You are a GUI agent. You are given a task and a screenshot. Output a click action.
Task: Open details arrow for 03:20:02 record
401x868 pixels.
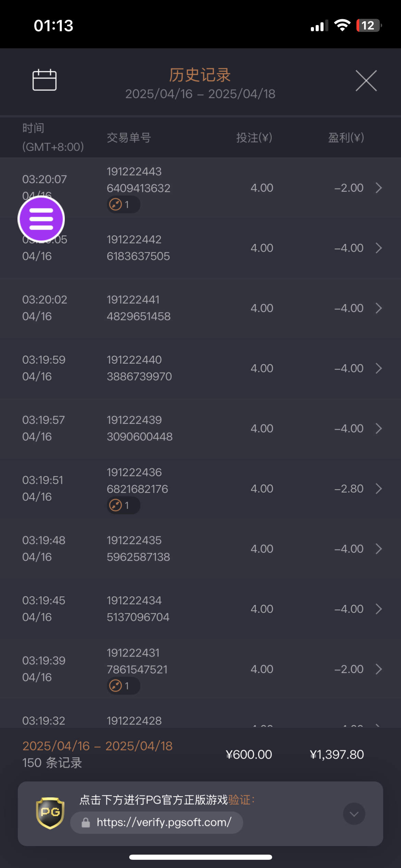pos(378,308)
